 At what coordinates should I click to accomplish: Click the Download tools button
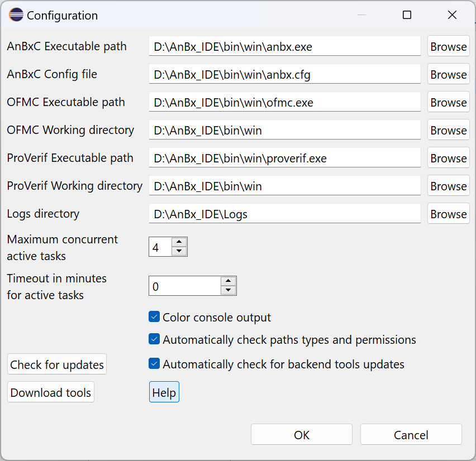(51, 392)
